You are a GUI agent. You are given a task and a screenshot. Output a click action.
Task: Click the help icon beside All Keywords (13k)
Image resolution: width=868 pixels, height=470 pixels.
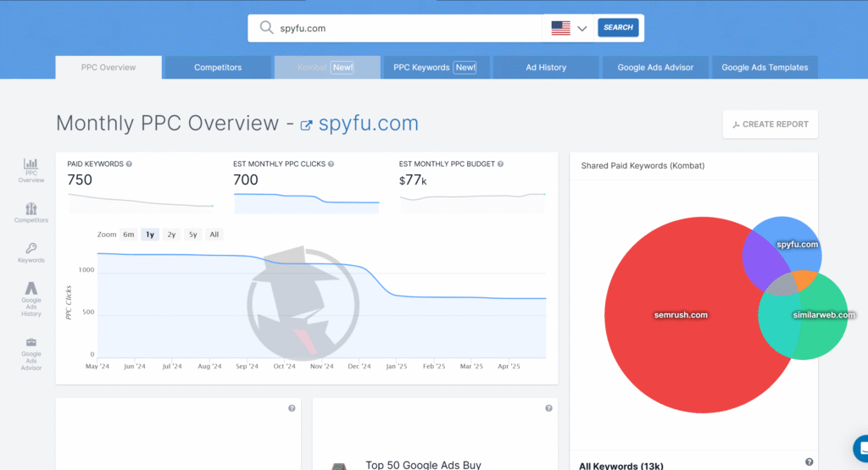point(810,462)
